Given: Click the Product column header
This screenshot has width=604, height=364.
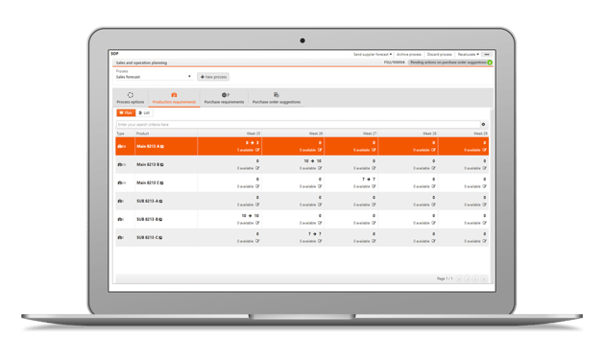Looking at the screenshot, I should click(x=142, y=133).
